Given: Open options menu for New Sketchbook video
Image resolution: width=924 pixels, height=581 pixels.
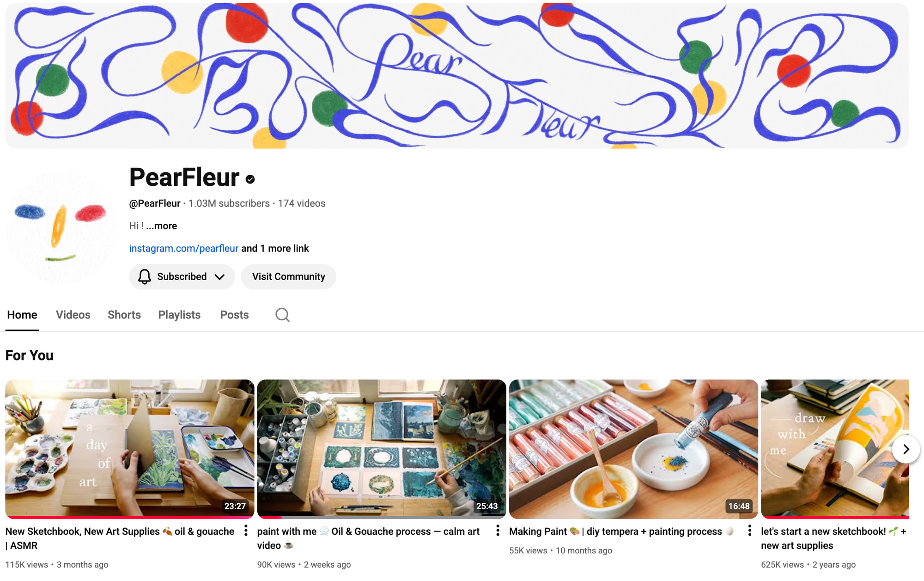Looking at the screenshot, I should 246,531.
